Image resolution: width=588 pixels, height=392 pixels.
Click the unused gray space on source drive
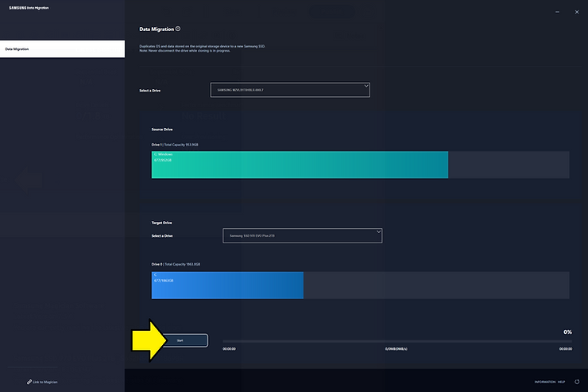[x=509, y=165]
